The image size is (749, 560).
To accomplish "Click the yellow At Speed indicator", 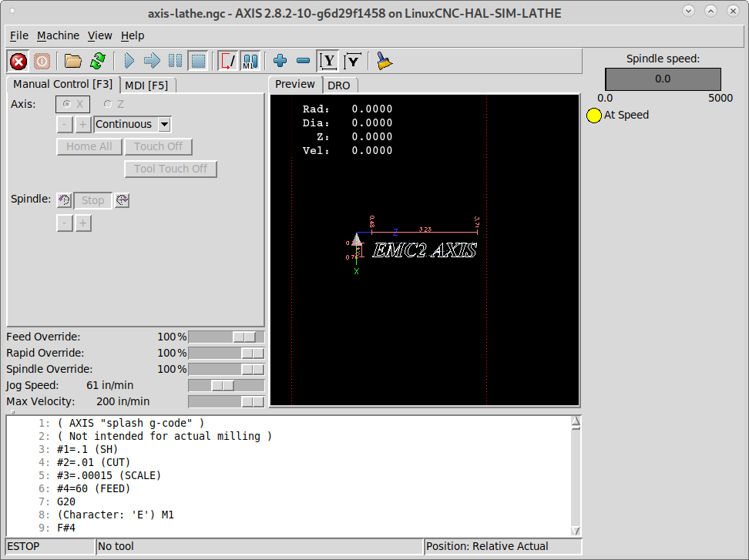I will [594, 116].
